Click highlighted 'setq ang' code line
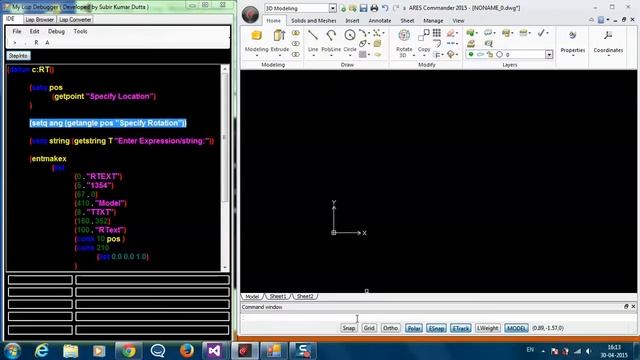640x360 pixels. (108, 123)
